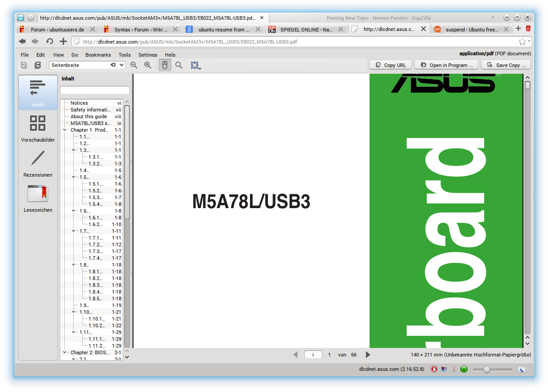Open the Rezensionen annotations panel
Image resolution: width=548 pixels, height=392 pixels.
tap(38, 164)
